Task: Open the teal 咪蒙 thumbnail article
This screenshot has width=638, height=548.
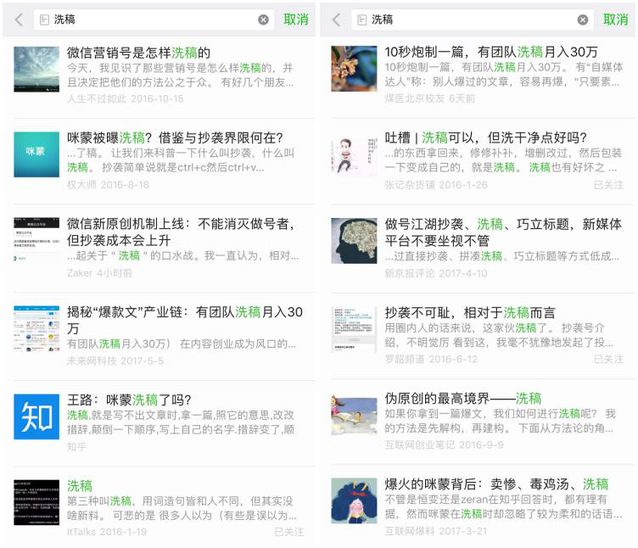Action: click(x=36, y=155)
